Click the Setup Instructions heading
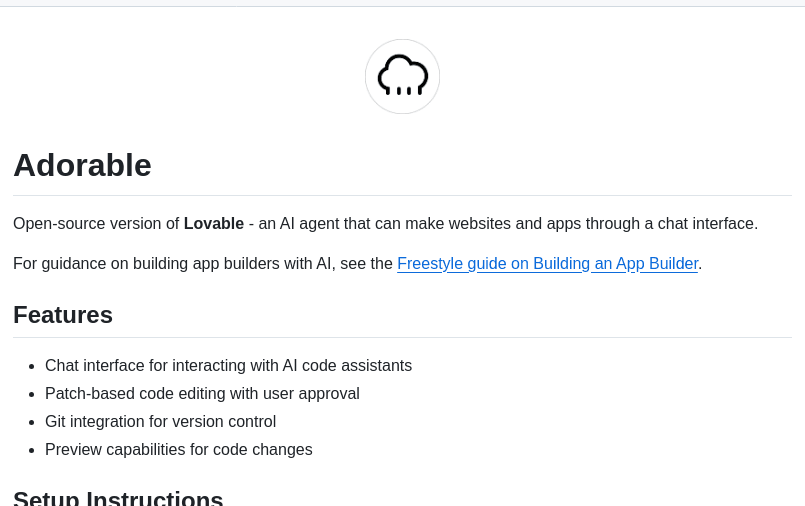The height and width of the screenshot is (506, 805). click(x=118, y=498)
